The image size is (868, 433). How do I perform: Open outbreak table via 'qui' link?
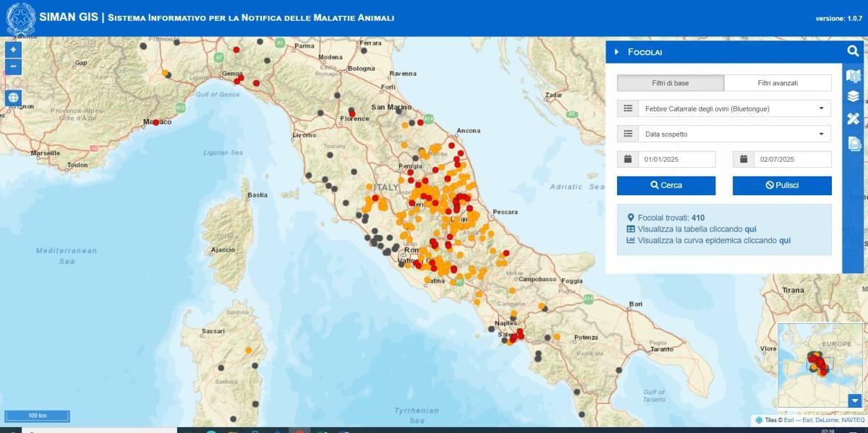750,229
